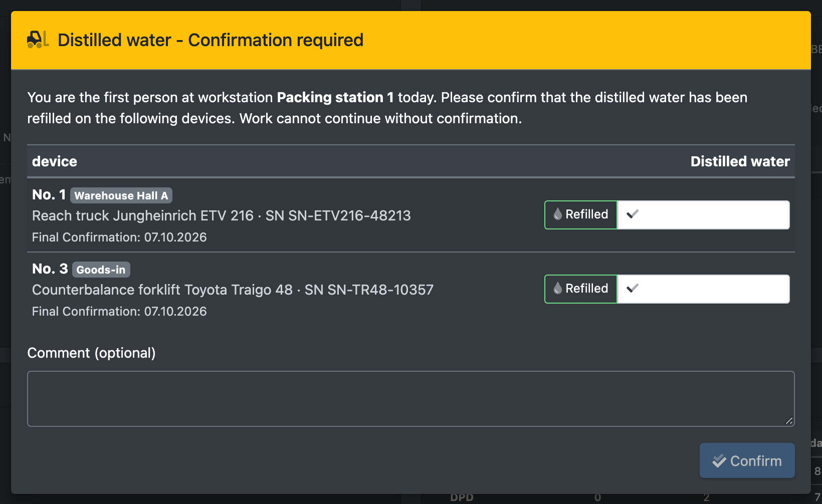Click the Goods-in location badge
This screenshot has width=822, height=504.
click(x=101, y=270)
